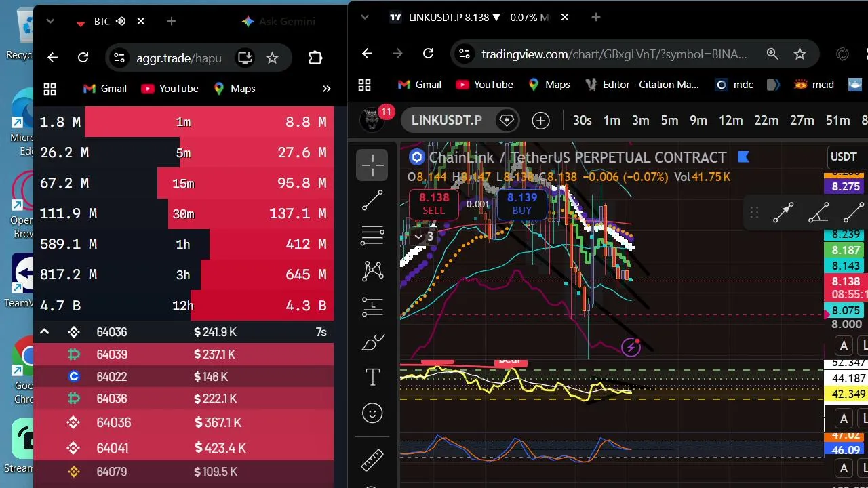This screenshot has width=868, height=488.
Task: Select the trend line drawing tool
Action: coord(372,200)
